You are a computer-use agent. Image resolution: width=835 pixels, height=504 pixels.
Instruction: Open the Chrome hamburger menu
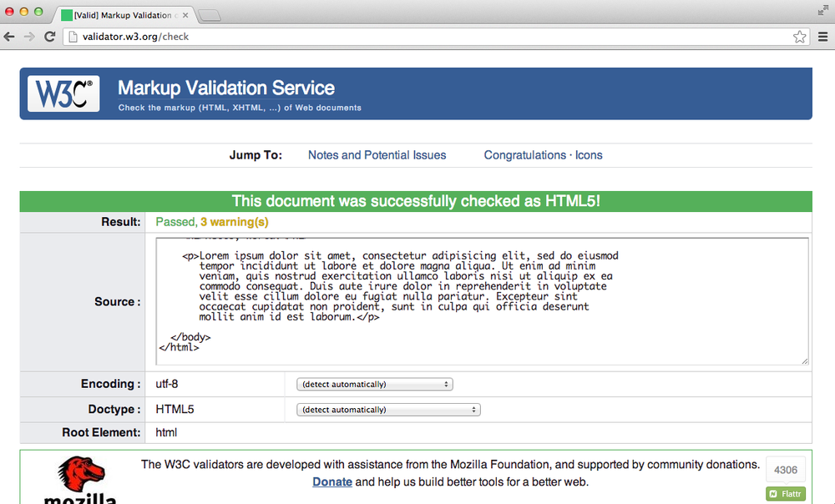(823, 37)
